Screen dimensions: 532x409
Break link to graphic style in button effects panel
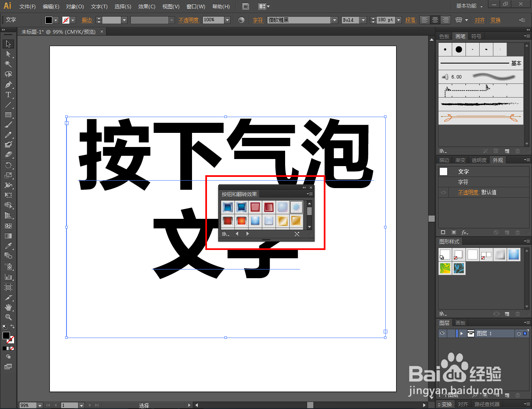(297, 234)
